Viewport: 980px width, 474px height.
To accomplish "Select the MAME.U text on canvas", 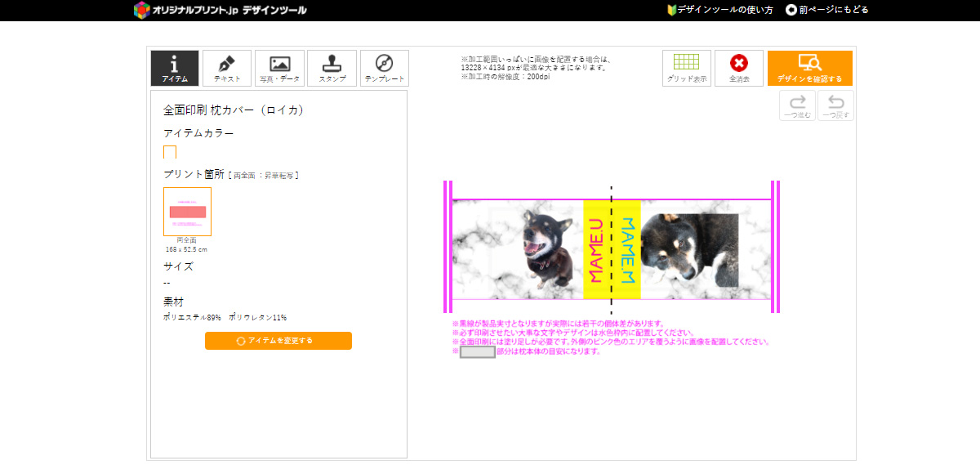I will tap(597, 250).
